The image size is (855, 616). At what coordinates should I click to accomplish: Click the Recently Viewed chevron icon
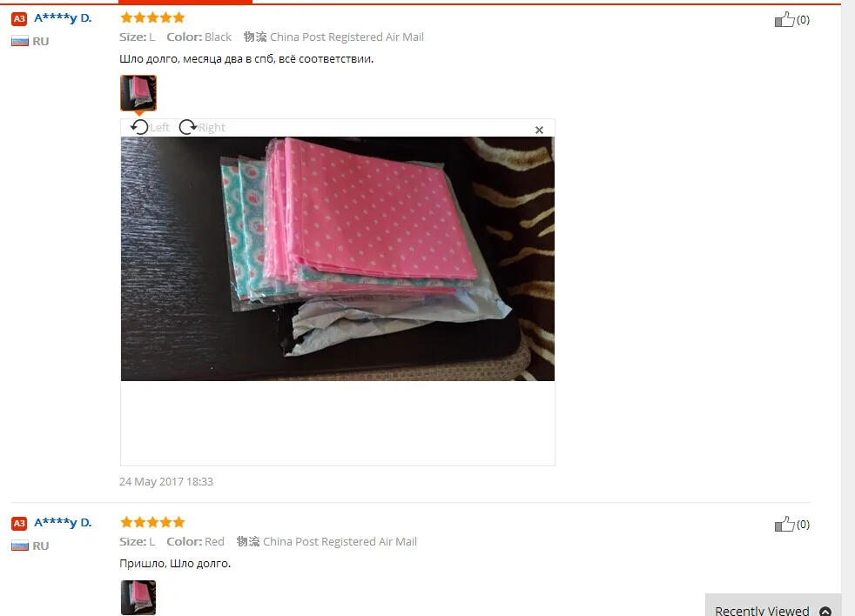coord(825,612)
